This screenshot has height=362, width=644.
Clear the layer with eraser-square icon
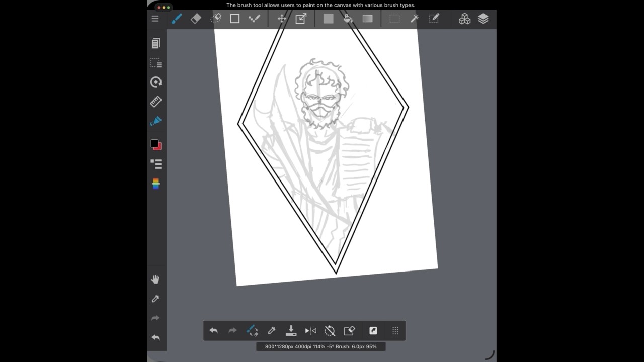click(x=349, y=330)
